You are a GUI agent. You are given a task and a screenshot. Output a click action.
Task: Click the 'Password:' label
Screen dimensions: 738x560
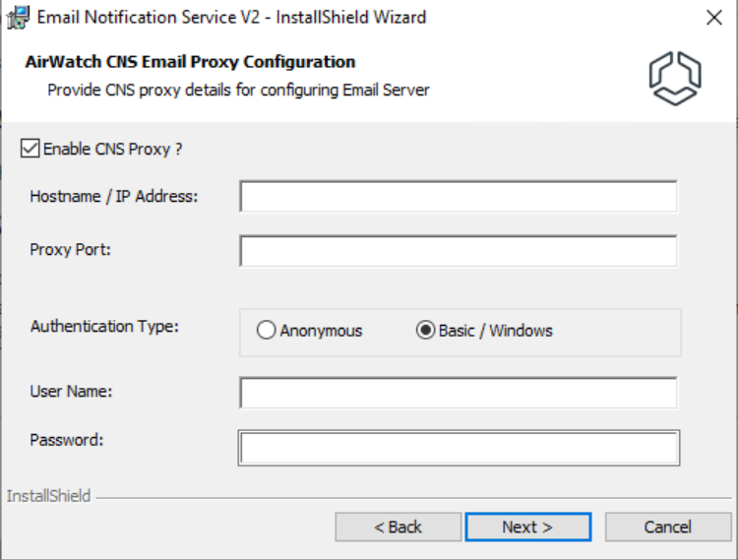[x=66, y=440]
